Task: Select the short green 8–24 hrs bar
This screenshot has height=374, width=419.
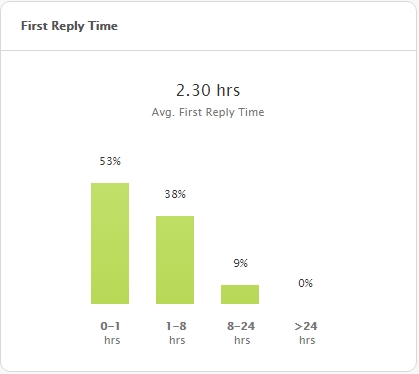Action: pos(240,294)
